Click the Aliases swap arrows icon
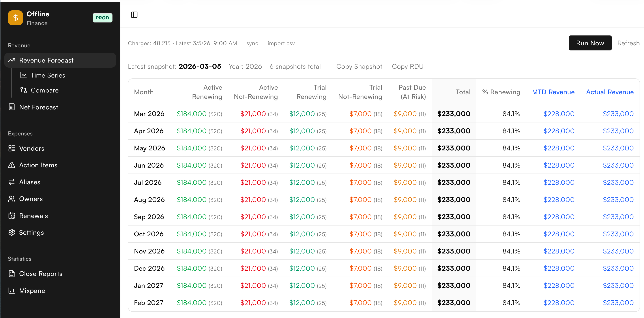This screenshot has height=318, width=644. [x=11, y=182]
